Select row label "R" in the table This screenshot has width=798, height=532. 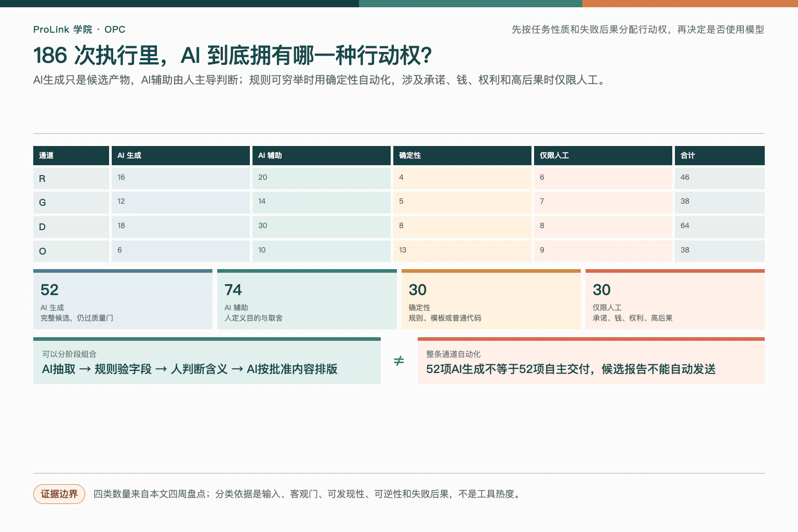tap(42, 179)
